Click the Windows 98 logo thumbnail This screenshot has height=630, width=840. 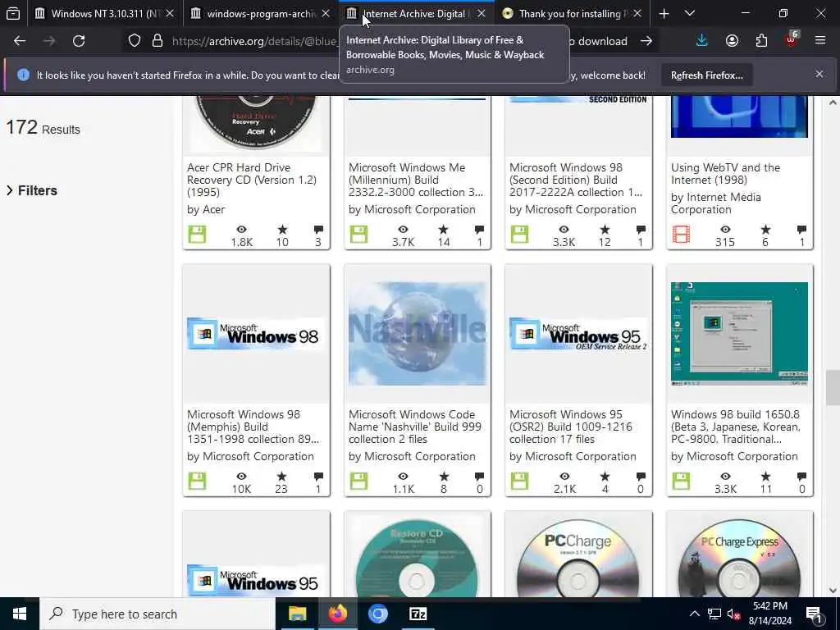pos(256,334)
